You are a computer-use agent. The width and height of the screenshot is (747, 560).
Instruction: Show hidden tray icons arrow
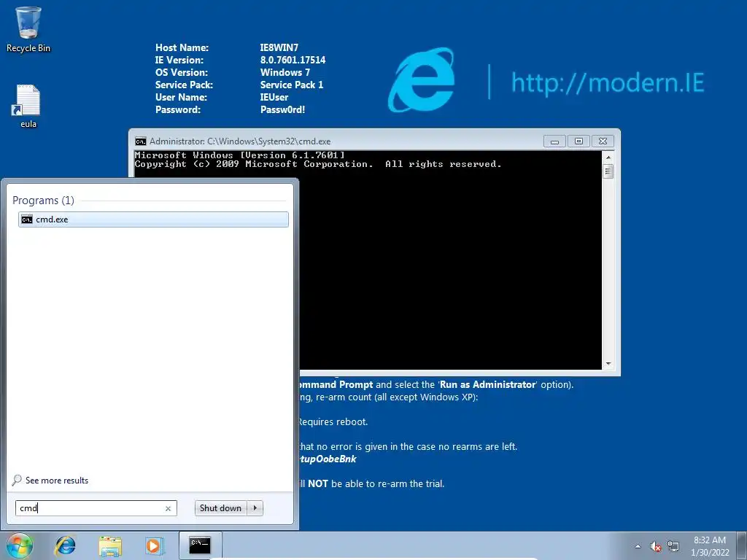click(638, 546)
